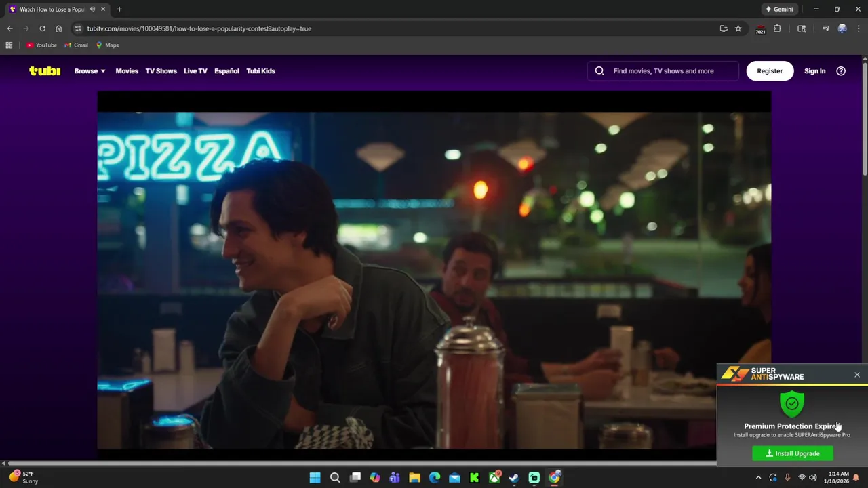868x488 pixels.
Task: Open the Windows Start menu
Action: [x=315, y=477]
